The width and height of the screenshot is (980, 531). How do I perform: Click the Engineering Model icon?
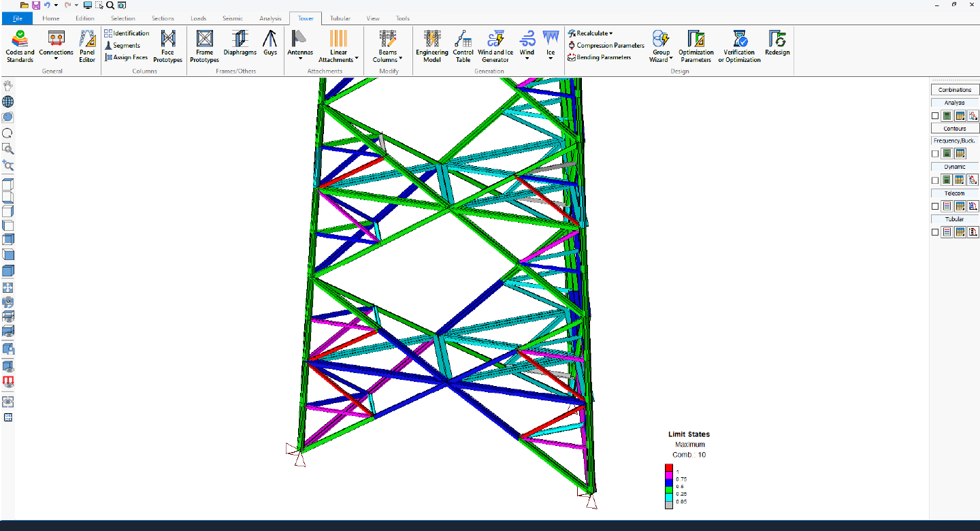tap(431, 46)
